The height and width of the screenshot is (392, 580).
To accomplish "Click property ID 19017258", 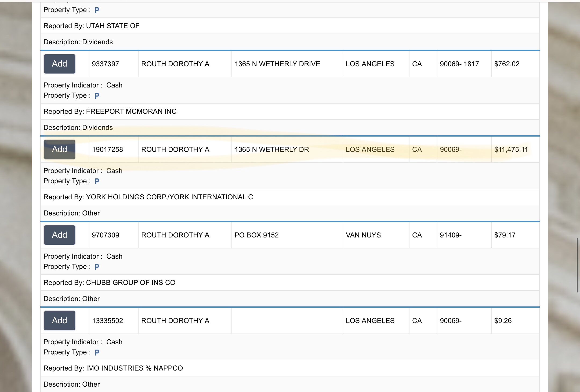I will coord(107,149).
